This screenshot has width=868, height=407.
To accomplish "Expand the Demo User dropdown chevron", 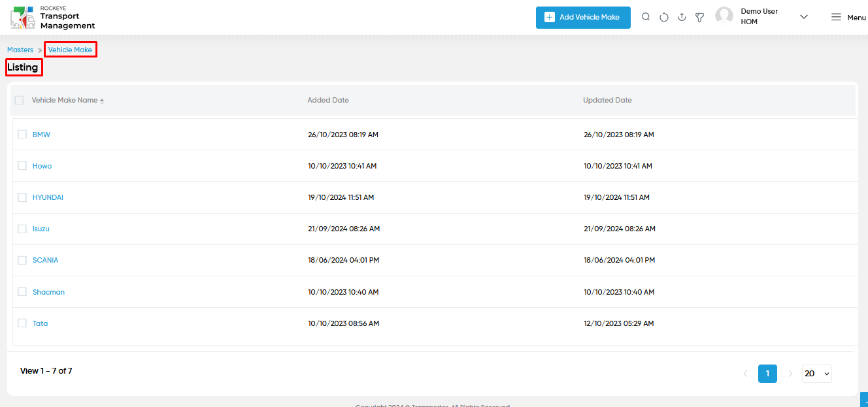I will [x=804, y=17].
